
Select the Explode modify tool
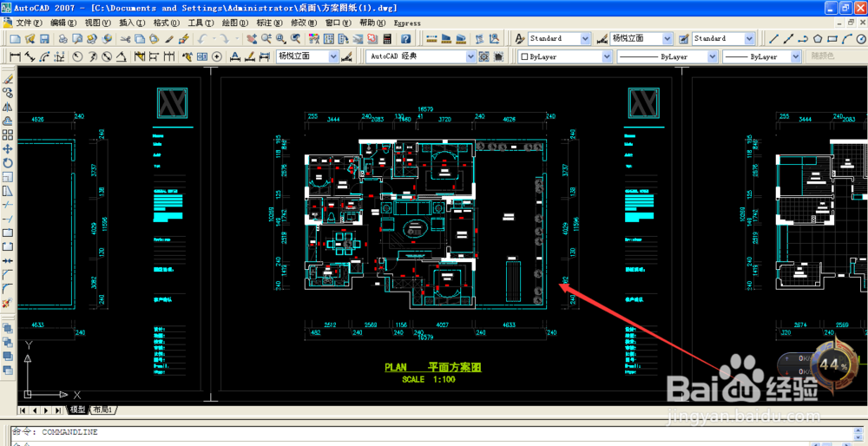[x=8, y=303]
